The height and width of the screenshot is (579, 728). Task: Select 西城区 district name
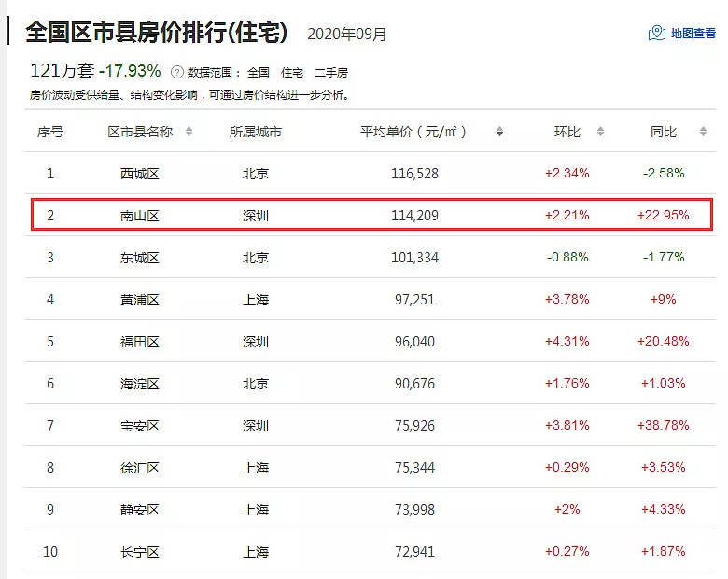tap(140, 174)
